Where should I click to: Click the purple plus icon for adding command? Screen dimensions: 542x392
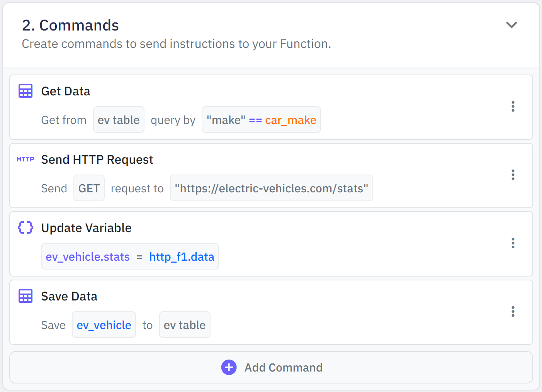[x=229, y=367]
